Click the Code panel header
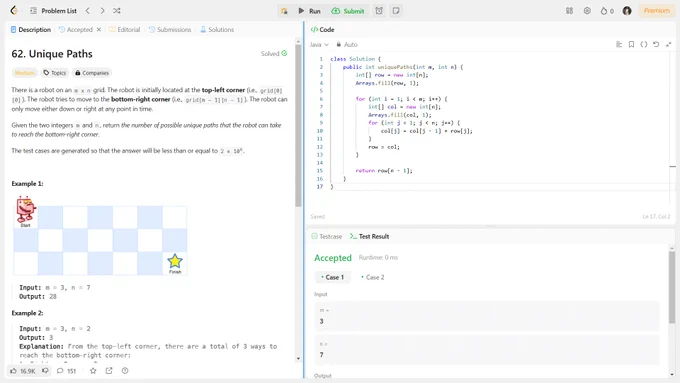 coord(323,29)
